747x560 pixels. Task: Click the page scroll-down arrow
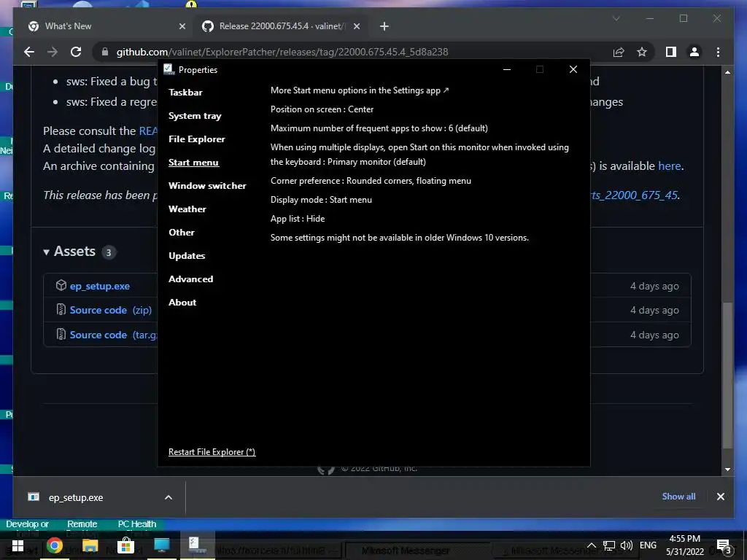click(x=727, y=470)
